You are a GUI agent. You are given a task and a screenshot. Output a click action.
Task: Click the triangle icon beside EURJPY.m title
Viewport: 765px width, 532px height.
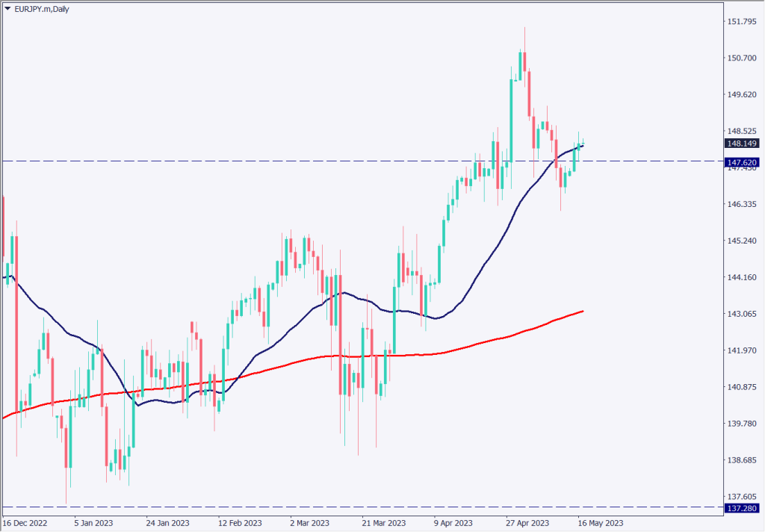tap(7, 8)
